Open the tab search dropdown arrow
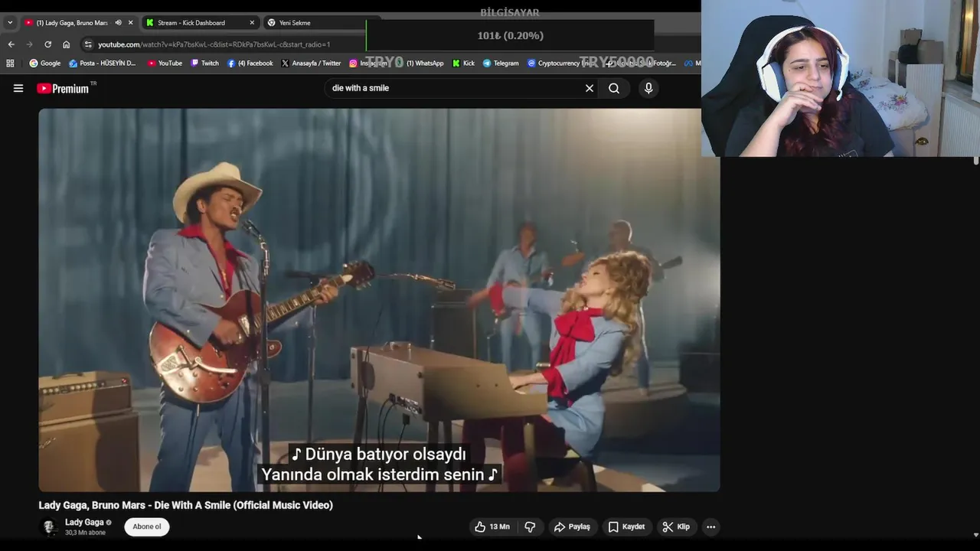This screenshot has width=980, height=551. tap(10, 23)
